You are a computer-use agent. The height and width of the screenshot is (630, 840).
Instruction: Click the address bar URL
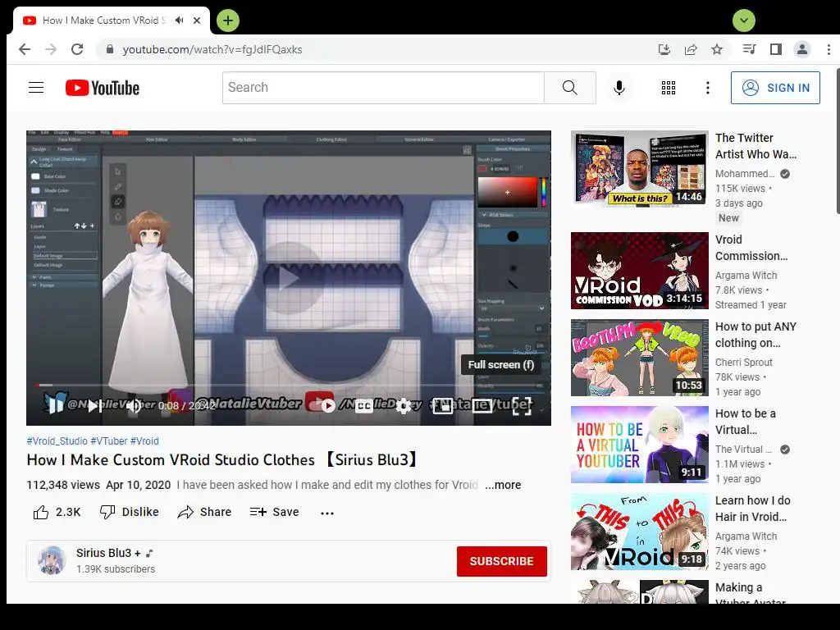click(x=212, y=49)
